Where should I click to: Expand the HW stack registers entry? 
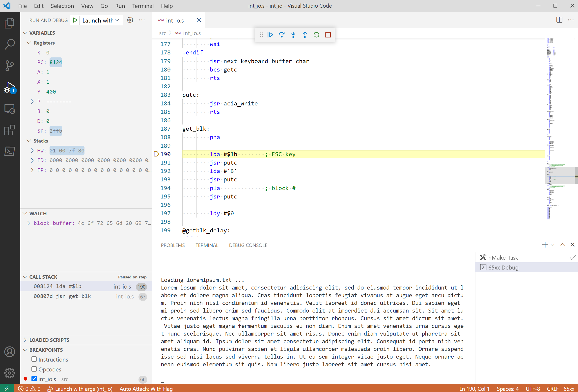(33, 150)
